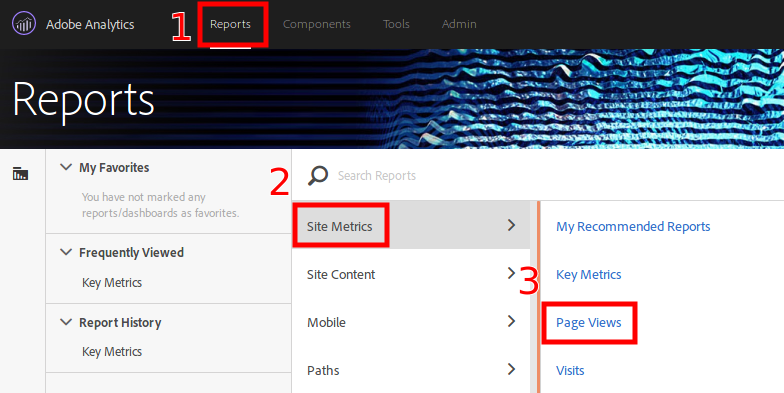Click the My Favorites heading
Viewport: 784px width, 393px height.
pyautogui.click(x=114, y=168)
